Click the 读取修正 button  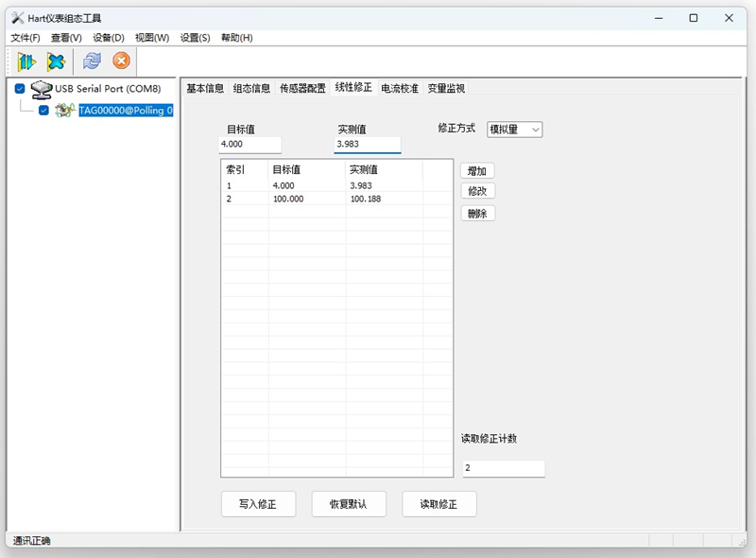(438, 504)
